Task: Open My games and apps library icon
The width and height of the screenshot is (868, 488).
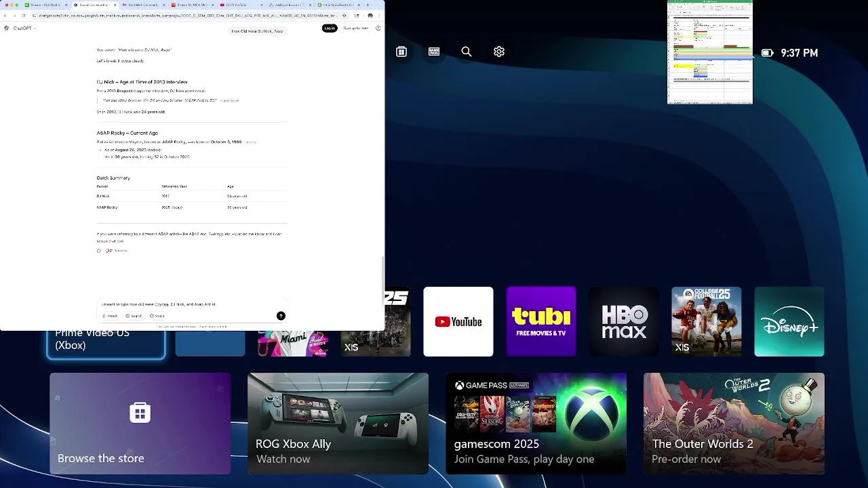Action: [x=401, y=52]
